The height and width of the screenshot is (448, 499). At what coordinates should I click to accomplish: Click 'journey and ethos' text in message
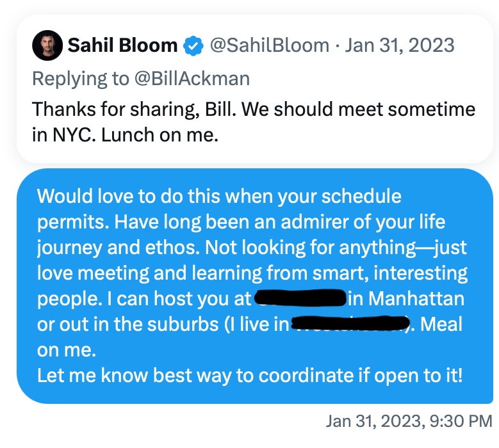point(119,248)
